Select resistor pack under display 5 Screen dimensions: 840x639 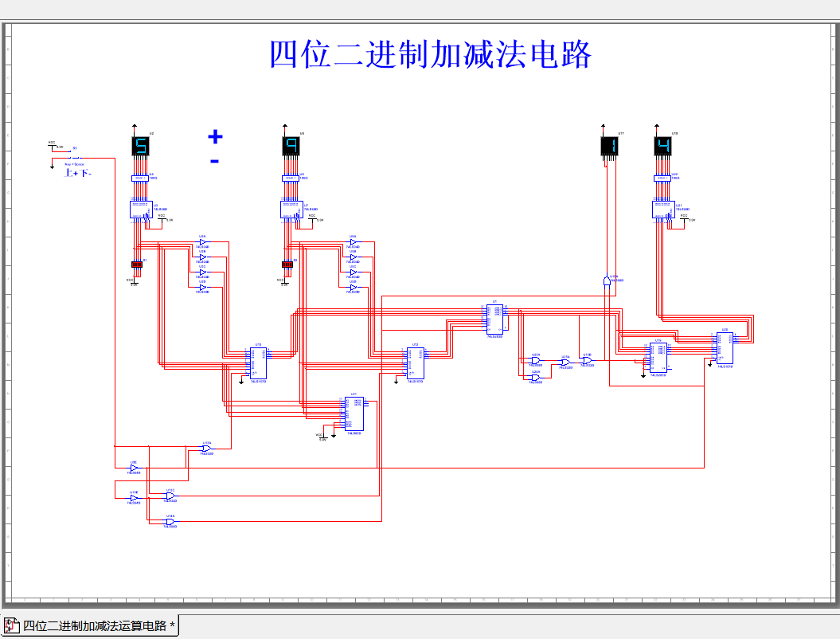pos(140,178)
